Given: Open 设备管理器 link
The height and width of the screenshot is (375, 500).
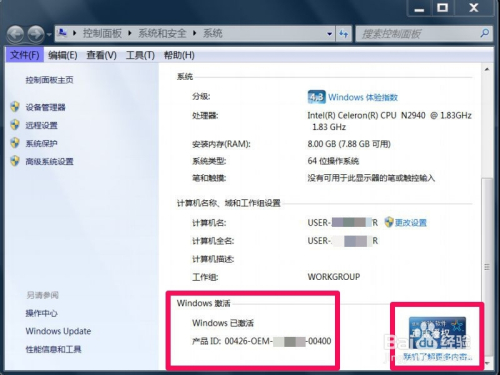Looking at the screenshot, I should click(x=45, y=107).
